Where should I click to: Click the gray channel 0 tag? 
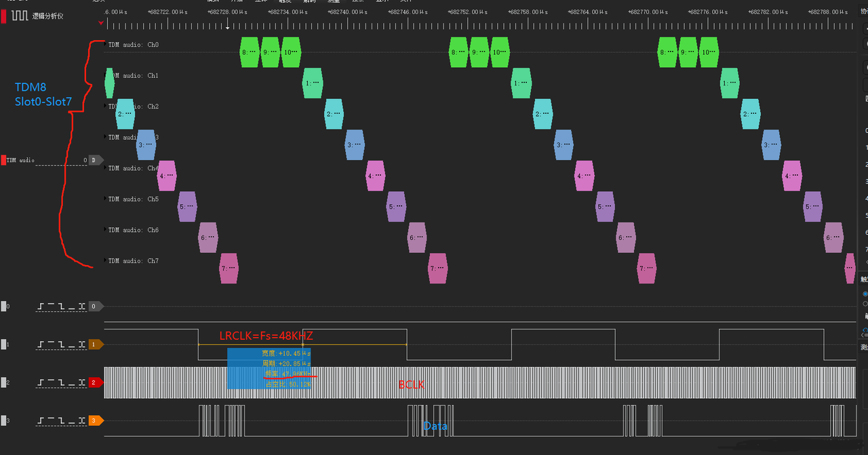pyautogui.click(x=96, y=306)
